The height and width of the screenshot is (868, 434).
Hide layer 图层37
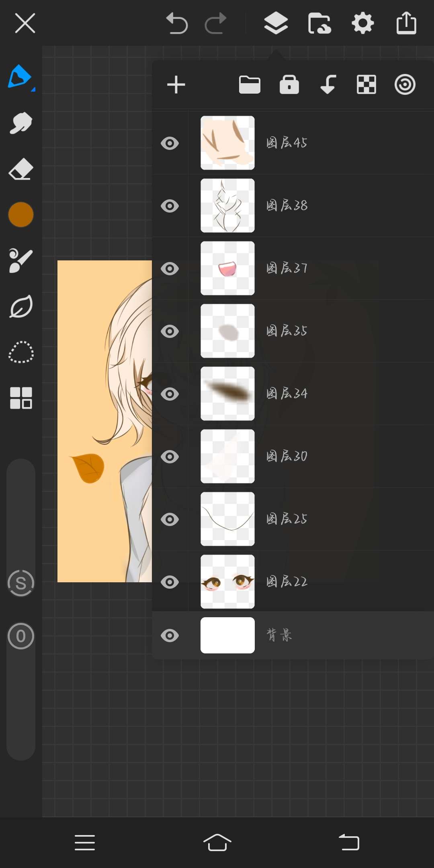click(170, 268)
